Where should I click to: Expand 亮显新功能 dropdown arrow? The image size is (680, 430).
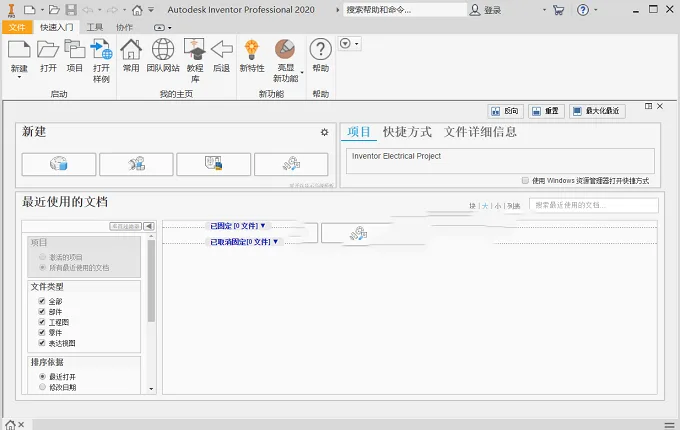pyautogui.click(x=302, y=72)
